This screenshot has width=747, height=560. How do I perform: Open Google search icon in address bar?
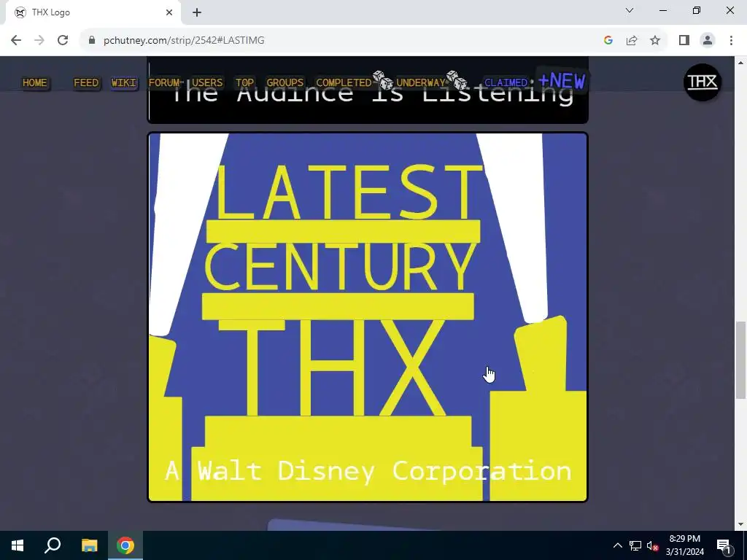click(608, 41)
